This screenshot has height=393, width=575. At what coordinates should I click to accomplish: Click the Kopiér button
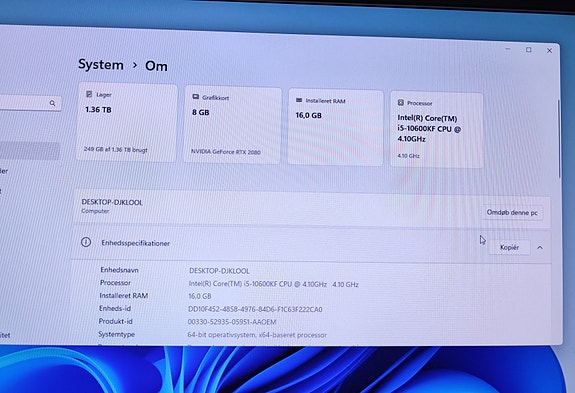point(509,247)
